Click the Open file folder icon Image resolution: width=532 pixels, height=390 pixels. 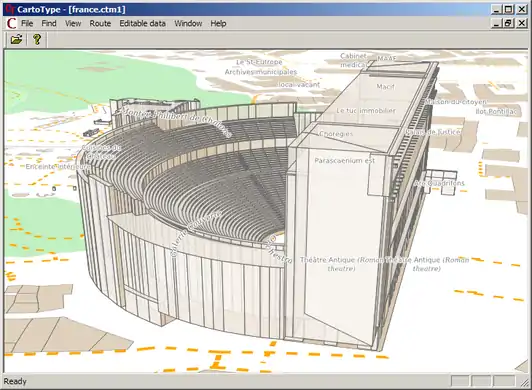click(x=16, y=39)
